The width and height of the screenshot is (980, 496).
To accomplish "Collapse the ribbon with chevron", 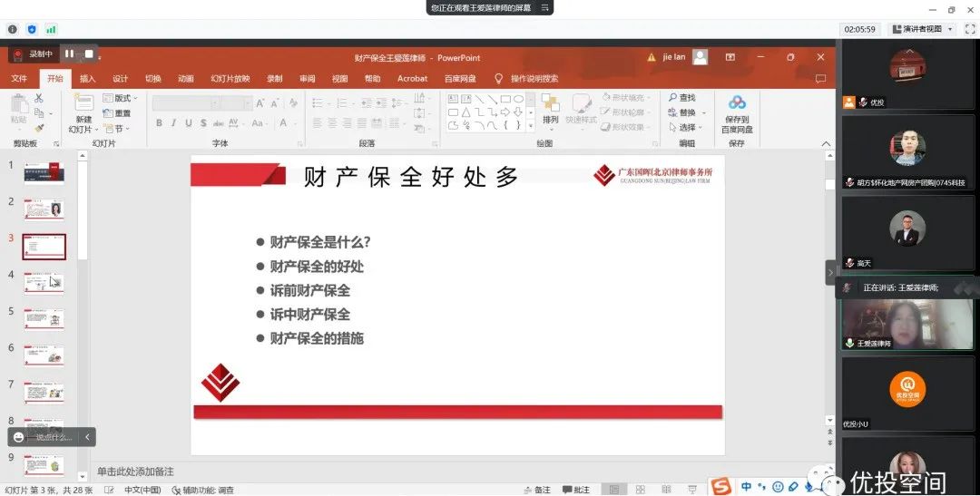I will pyautogui.click(x=826, y=143).
